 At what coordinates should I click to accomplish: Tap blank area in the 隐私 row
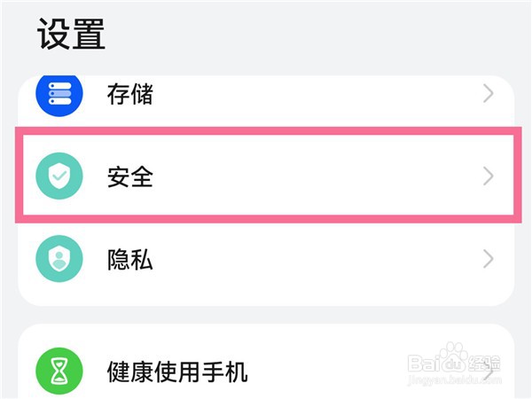pyautogui.click(x=310, y=259)
